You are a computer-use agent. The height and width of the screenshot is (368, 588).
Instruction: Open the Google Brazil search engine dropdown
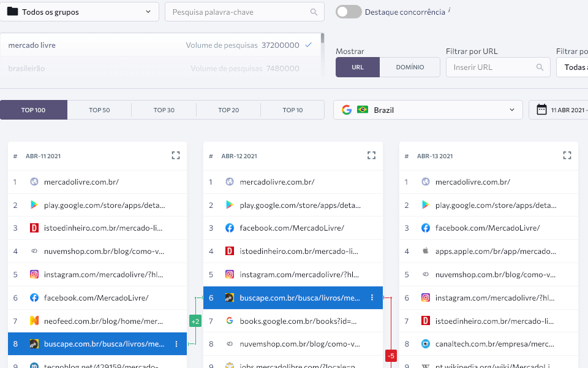click(x=428, y=110)
